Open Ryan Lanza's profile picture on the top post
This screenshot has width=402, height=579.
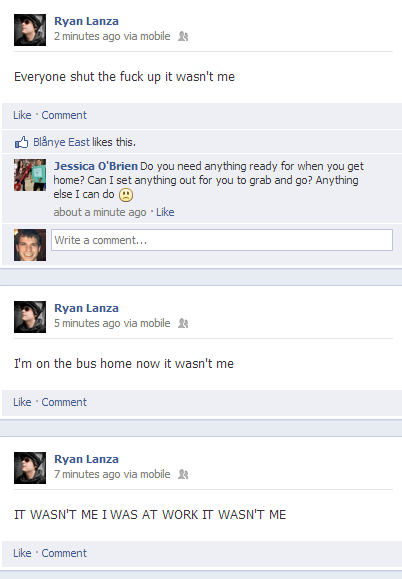pyautogui.click(x=30, y=30)
